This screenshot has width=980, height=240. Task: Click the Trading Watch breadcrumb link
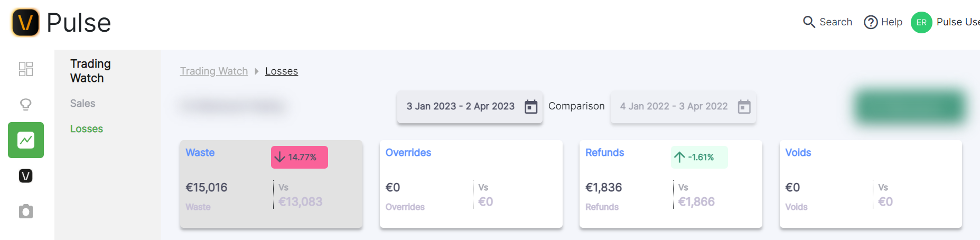(214, 71)
